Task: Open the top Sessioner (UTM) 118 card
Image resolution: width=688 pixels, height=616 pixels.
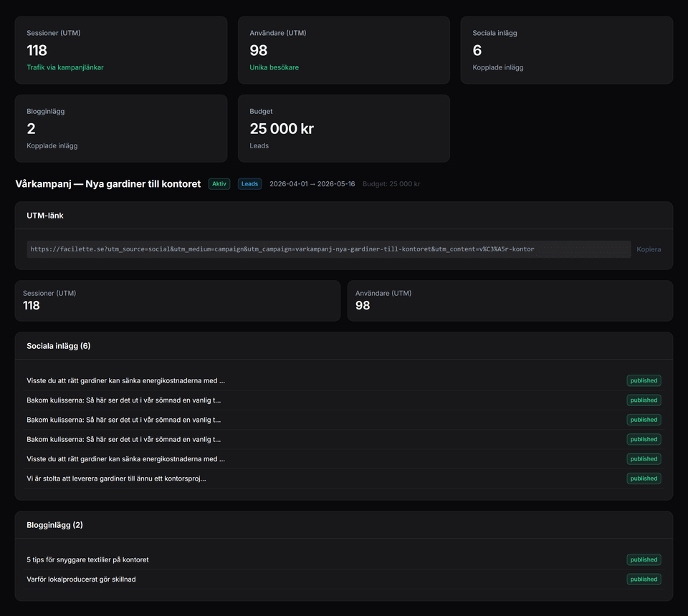Action: pos(121,50)
